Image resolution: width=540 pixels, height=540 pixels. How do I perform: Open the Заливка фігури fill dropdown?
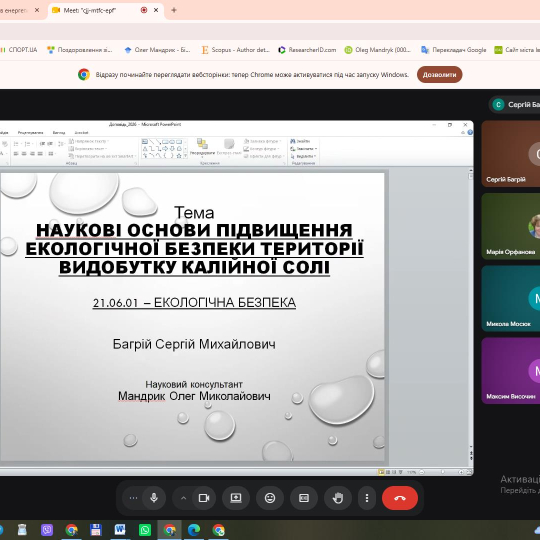262,141
